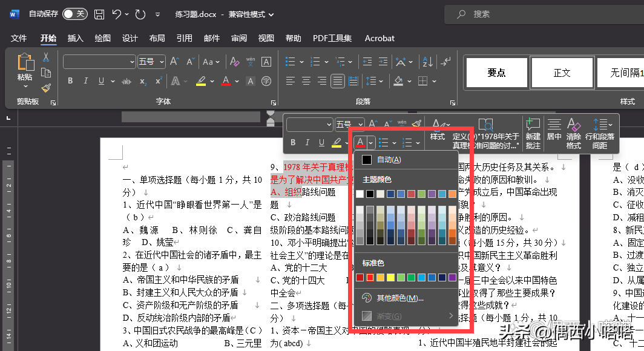Screen dimensions: 644x351
Task: Choose More Colors (其他颜色) option
Action: (399, 298)
